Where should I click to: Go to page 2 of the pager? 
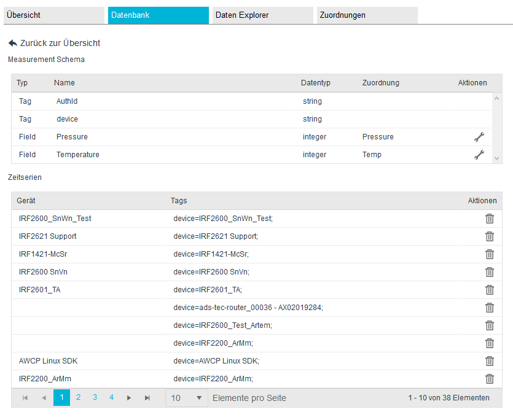pos(79,397)
